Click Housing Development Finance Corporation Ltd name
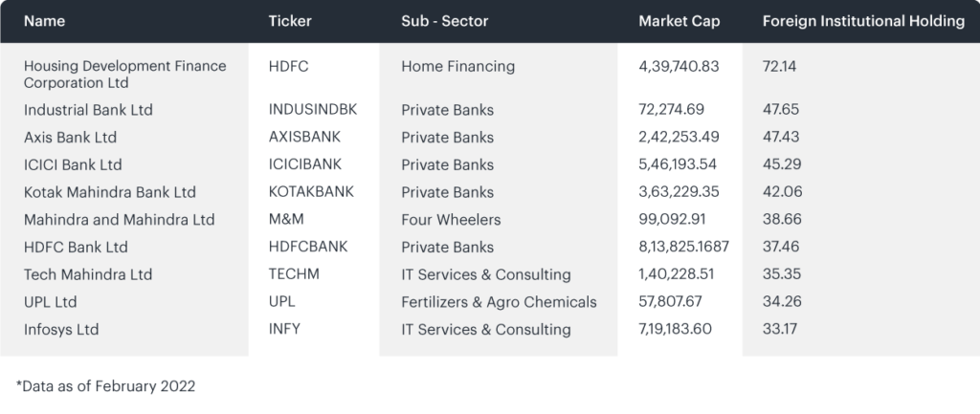The height and width of the screenshot is (414, 980). [125, 75]
